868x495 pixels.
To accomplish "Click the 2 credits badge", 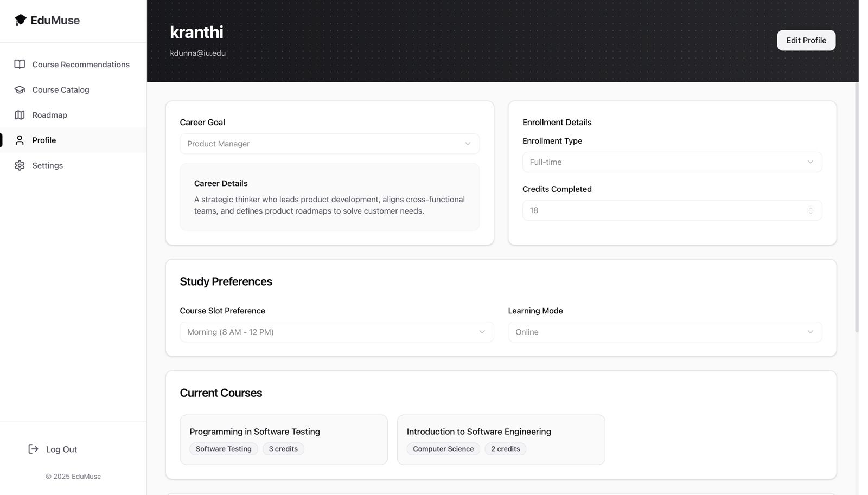I will click(x=506, y=449).
